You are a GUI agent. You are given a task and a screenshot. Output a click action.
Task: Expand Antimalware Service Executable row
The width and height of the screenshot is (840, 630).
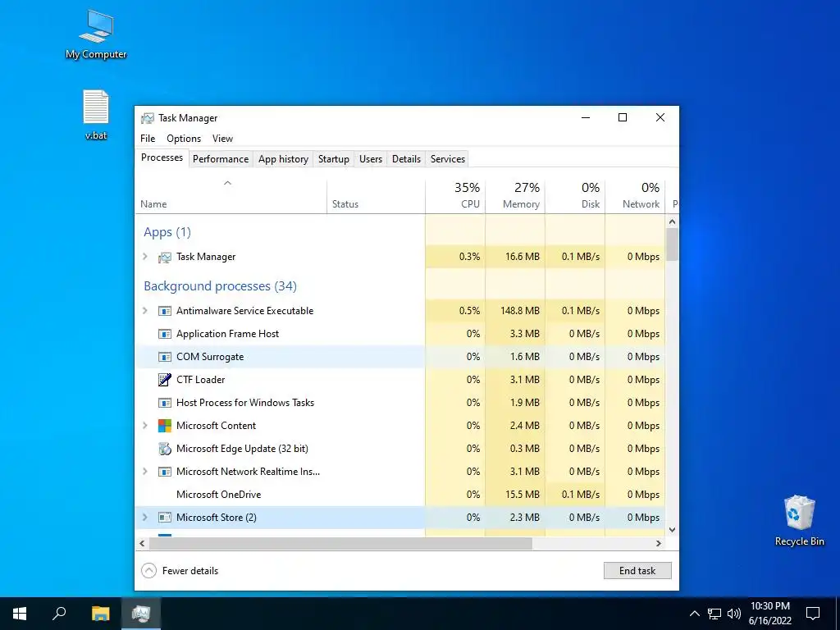(144, 311)
